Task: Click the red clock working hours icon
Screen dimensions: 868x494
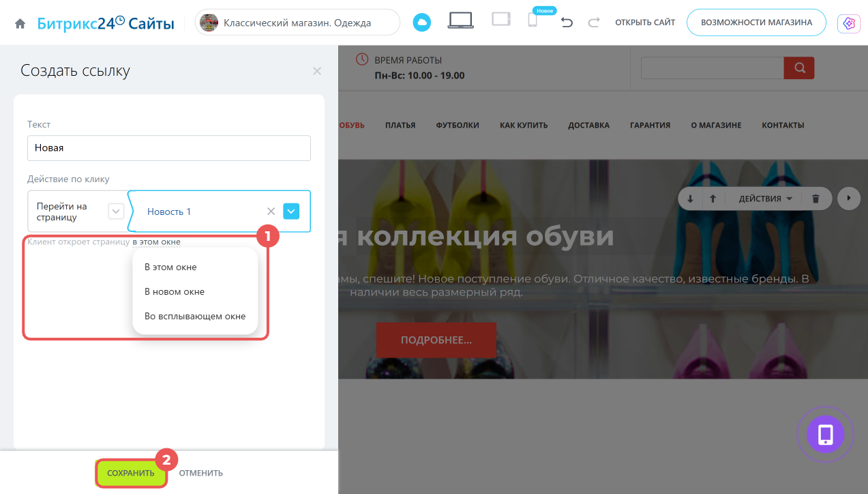Action: [362, 59]
